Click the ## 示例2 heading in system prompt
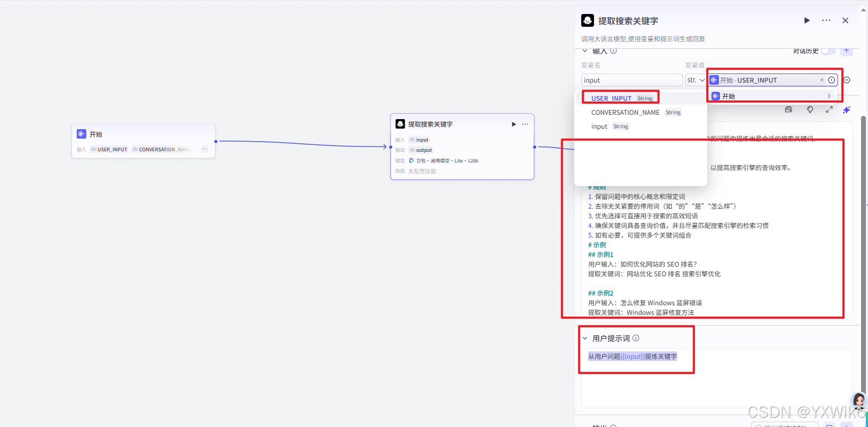 click(x=600, y=293)
